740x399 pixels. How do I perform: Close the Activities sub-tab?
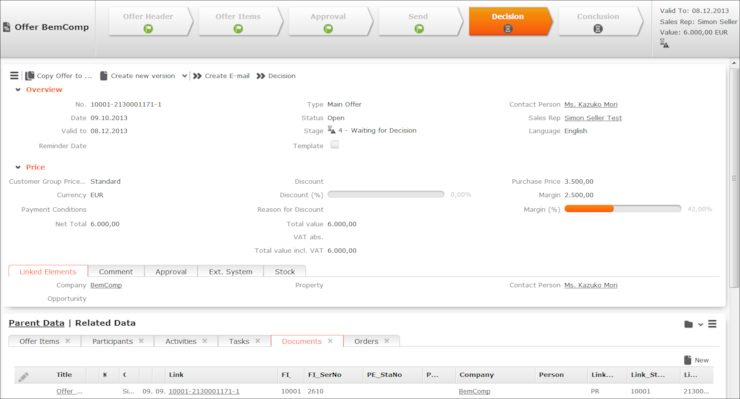205,341
